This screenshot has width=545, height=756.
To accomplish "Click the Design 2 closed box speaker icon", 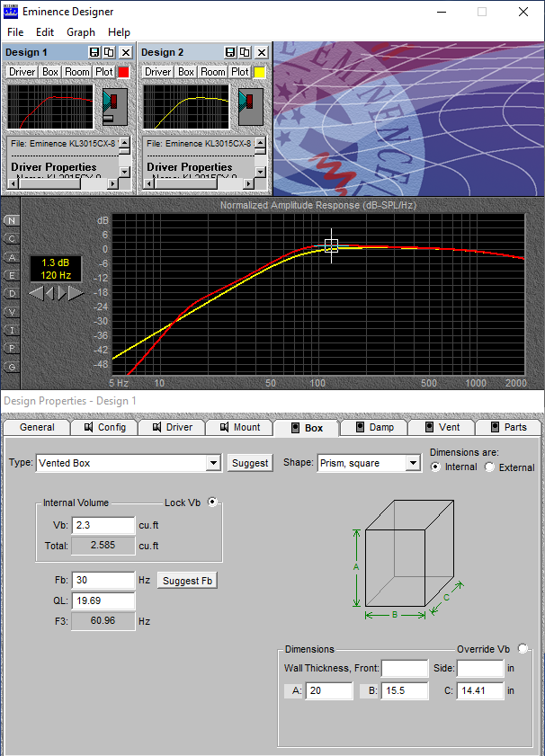I will click(x=251, y=107).
